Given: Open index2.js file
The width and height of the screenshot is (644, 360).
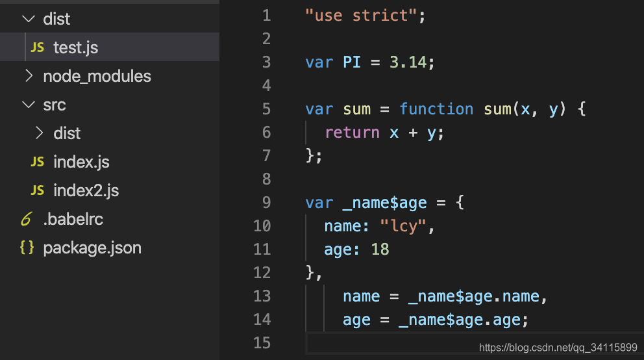Looking at the screenshot, I should click(86, 190).
